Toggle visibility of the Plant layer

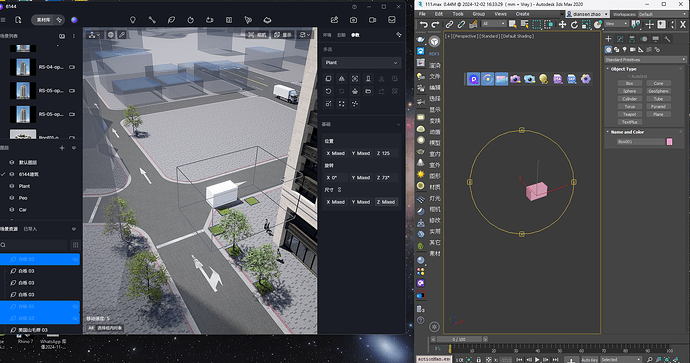pyautogui.click(x=12, y=186)
